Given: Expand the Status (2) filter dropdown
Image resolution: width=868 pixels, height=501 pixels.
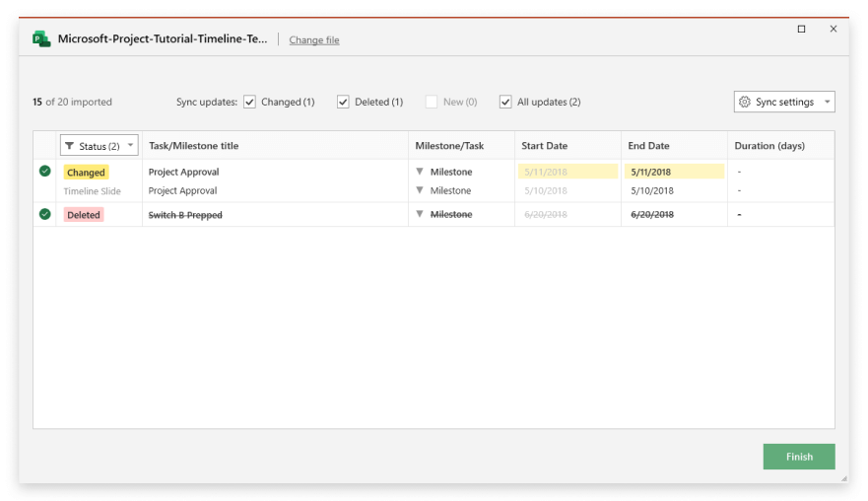Looking at the screenshot, I should pos(130,146).
